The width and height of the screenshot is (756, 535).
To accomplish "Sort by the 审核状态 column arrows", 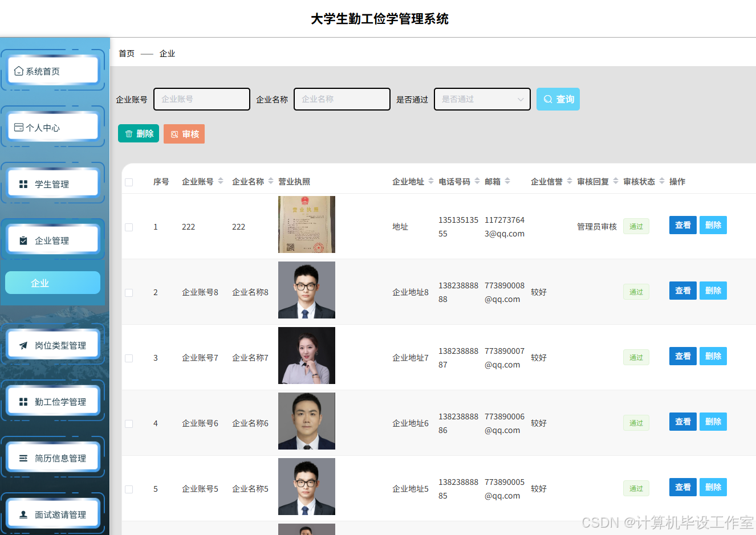I will pos(662,181).
